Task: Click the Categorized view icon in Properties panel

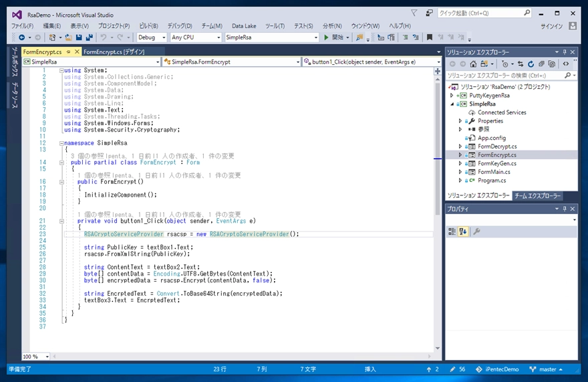Action: click(452, 231)
